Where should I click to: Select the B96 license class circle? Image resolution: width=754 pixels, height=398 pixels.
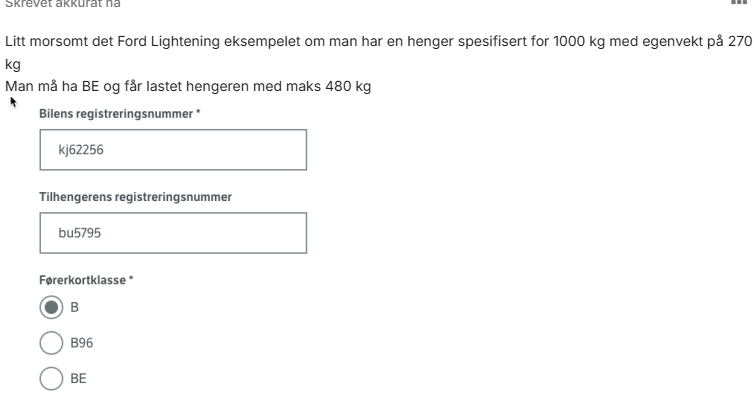pos(51,343)
